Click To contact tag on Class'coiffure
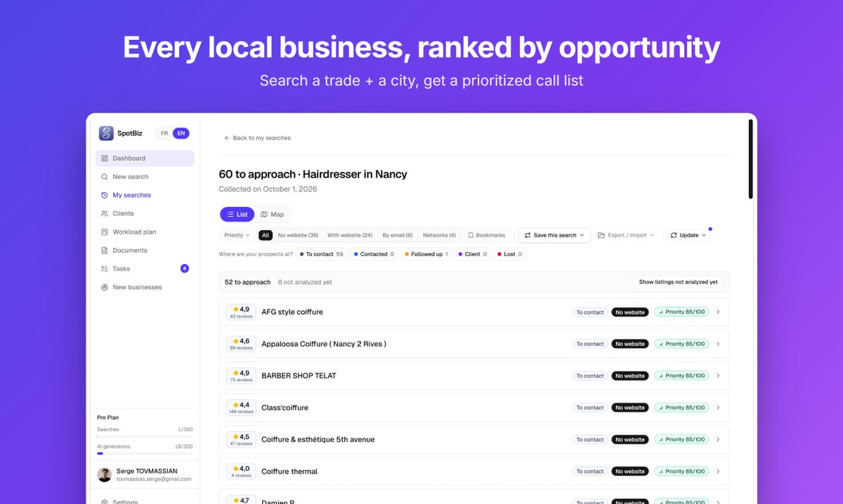843x504 pixels. coord(590,408)
